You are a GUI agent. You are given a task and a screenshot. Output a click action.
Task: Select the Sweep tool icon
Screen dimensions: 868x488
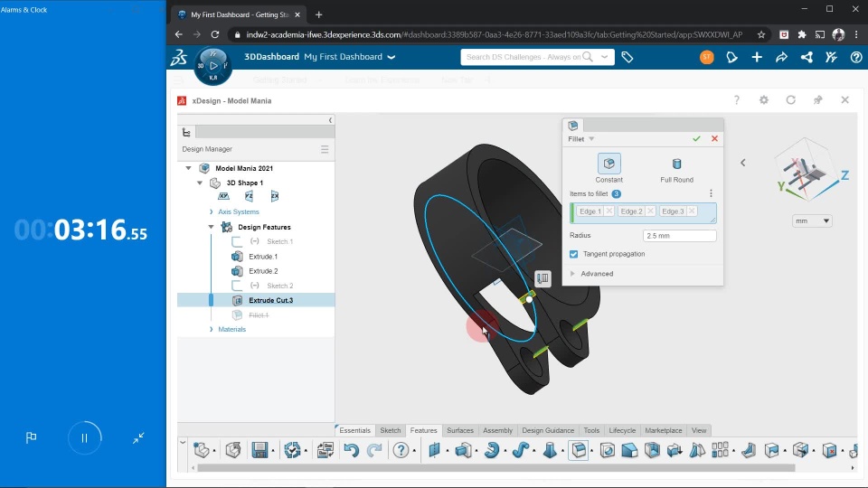(x=520, y=450)
